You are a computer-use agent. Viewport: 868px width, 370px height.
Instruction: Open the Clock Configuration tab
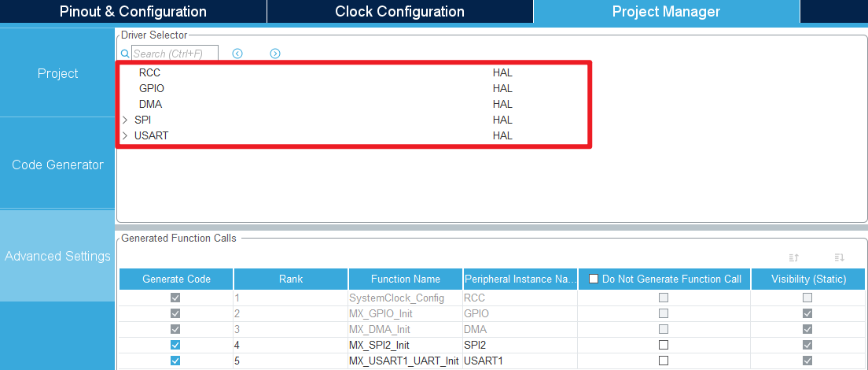399,12
